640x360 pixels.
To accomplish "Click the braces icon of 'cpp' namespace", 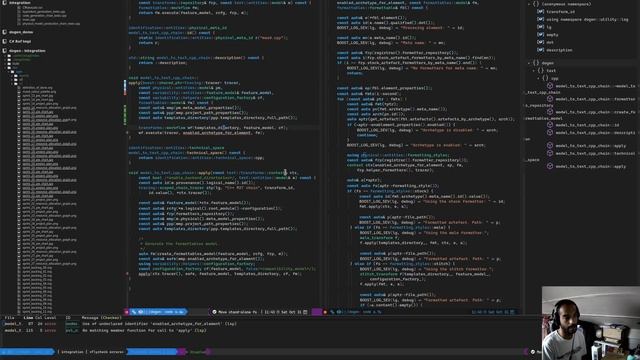I will tap(545, 78).
